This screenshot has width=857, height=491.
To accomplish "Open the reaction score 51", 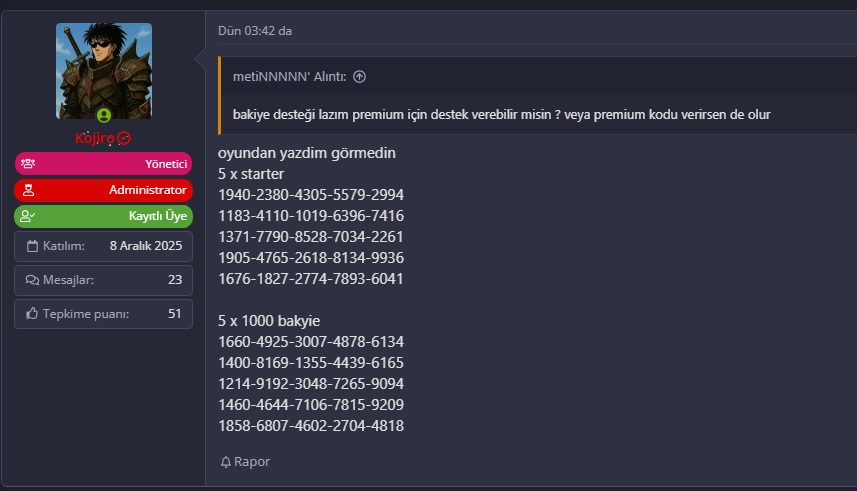I will point(175,314).
